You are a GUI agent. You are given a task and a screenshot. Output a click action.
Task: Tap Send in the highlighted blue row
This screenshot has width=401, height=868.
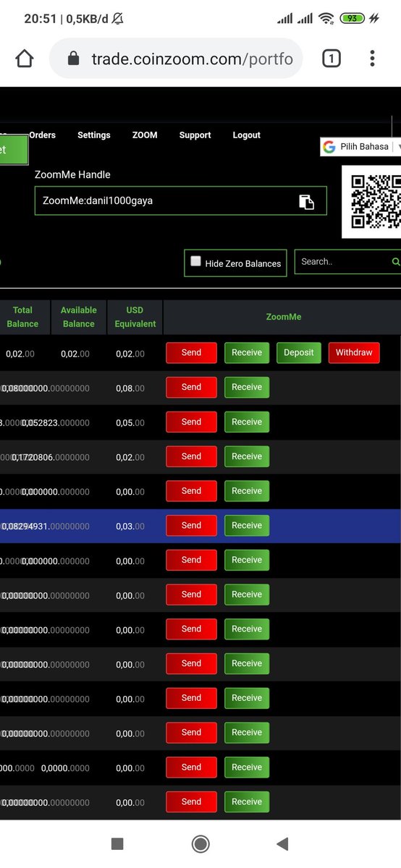click(x=191, y=526)
